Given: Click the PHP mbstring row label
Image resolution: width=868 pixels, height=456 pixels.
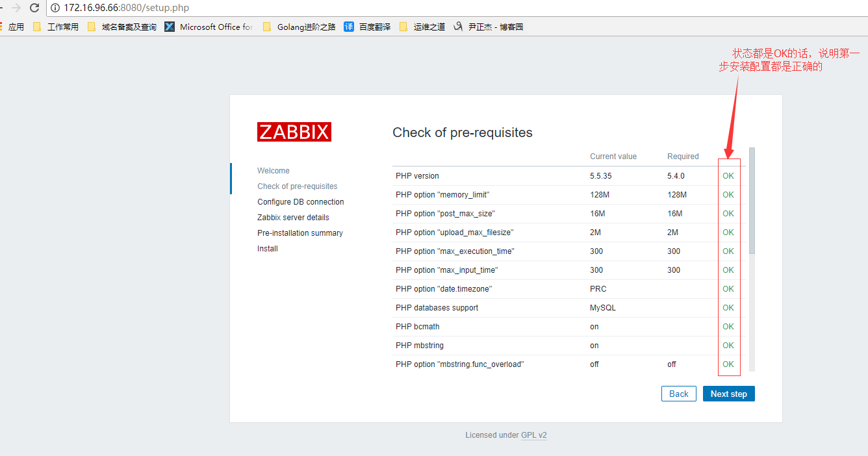Looking at the screenshot, I should pyautogui.click(x=420, y=346).
